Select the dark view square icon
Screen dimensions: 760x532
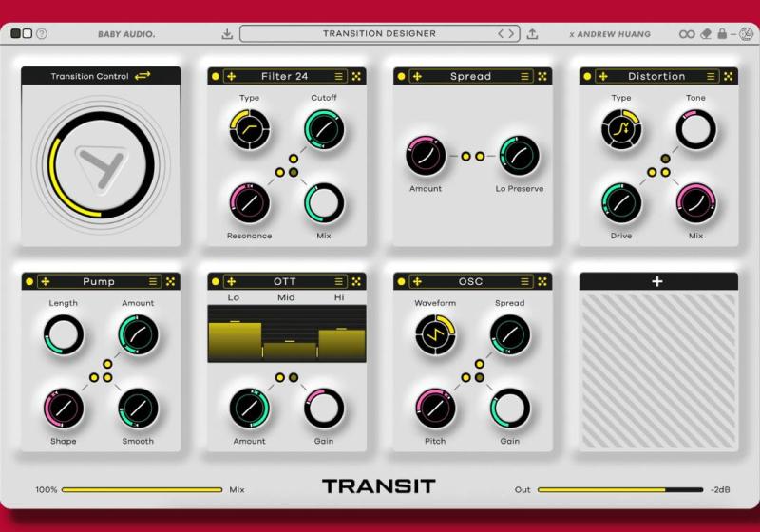(15, 33)
